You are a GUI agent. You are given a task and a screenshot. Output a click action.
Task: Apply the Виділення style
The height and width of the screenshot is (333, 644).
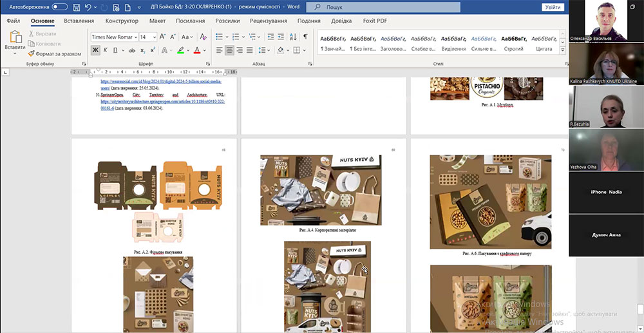tap(453, 44)
